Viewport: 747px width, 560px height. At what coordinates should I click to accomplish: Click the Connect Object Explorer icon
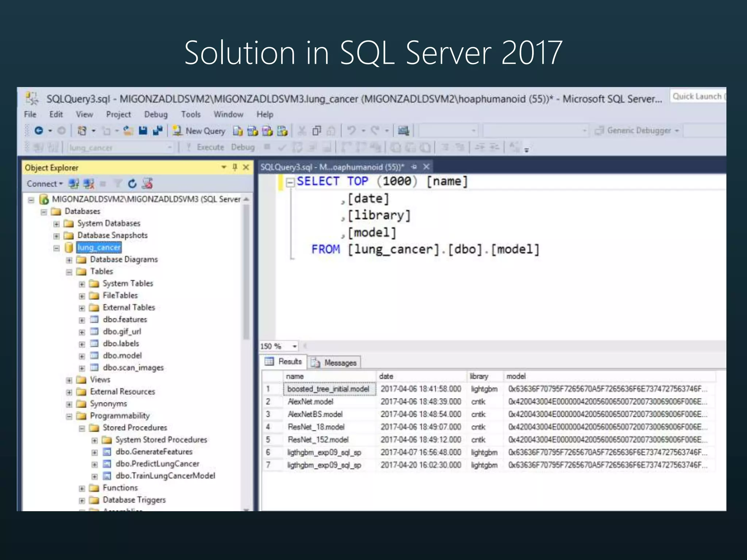point(74,183)
